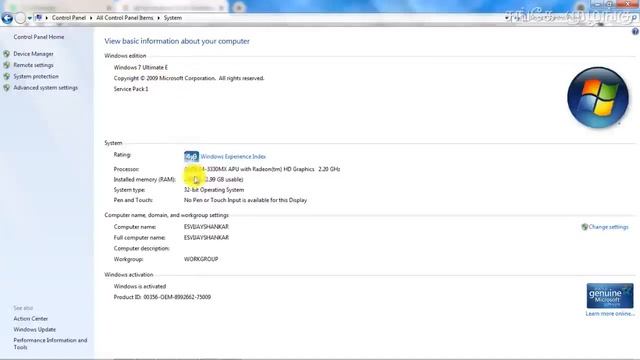
Task: Click the Windows logo orb image
Action: point(598,98)
